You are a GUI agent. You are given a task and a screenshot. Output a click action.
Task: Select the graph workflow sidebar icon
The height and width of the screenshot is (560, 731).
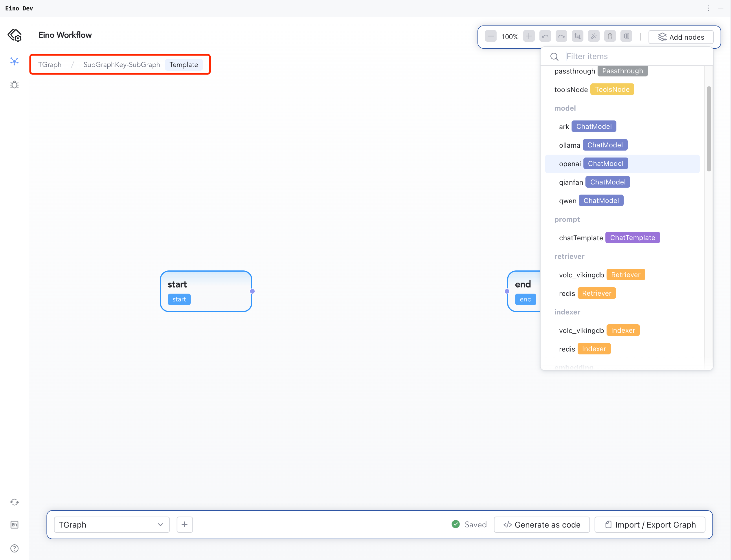[x=14, y=61]
